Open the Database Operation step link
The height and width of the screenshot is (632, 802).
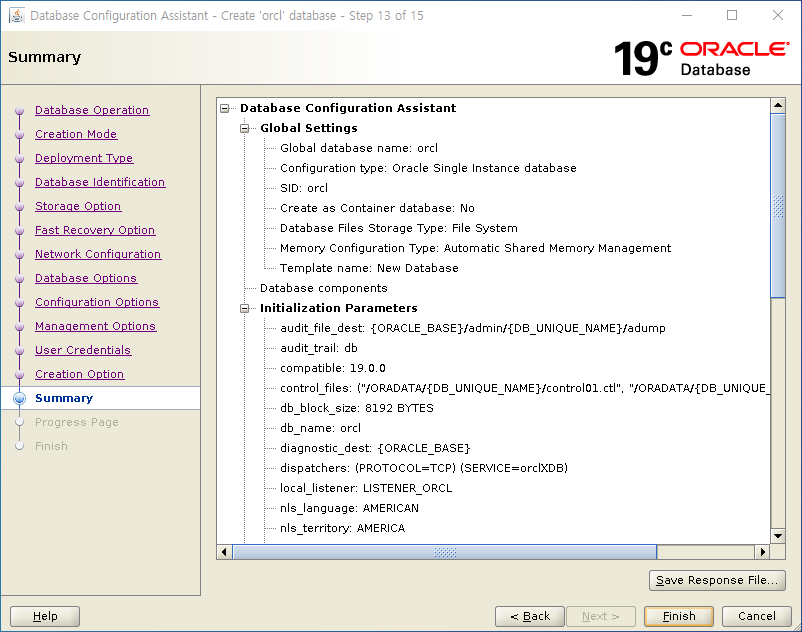coord(92,110)
